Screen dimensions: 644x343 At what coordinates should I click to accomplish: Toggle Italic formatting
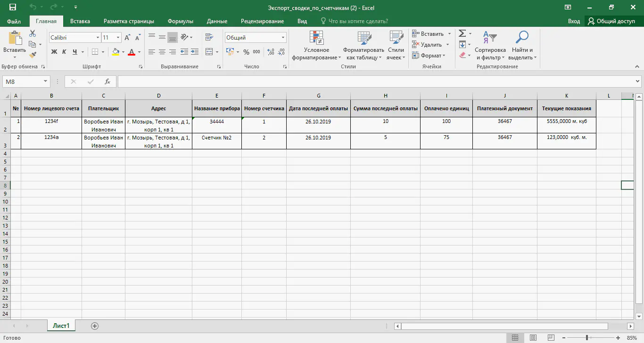point(64,52)
